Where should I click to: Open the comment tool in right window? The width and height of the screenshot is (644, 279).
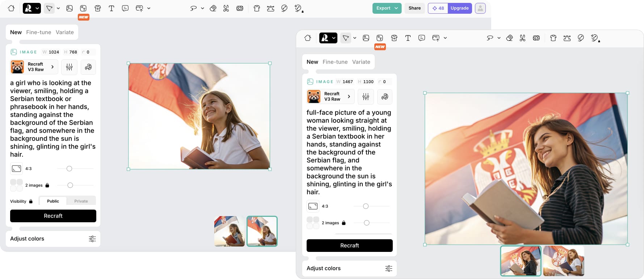point(422,38)
